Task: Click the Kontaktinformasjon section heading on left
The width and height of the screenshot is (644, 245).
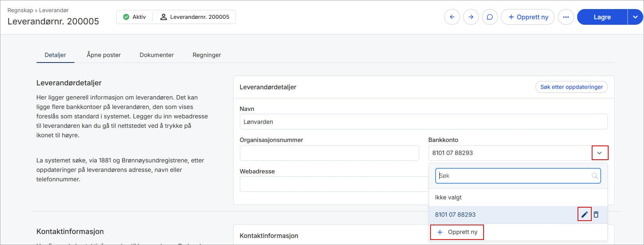Action: click(x=70, y=232)
